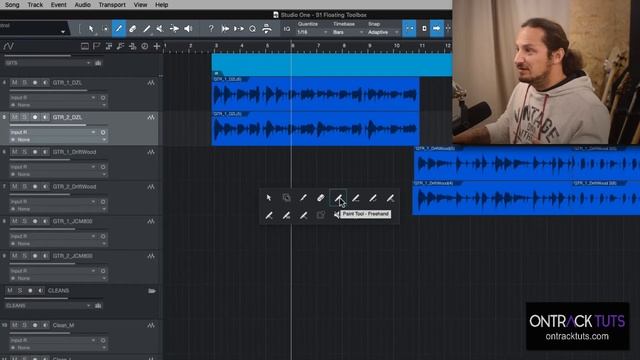Select the GTR_1_DZL audio clip

pyautogui.click(x=316, y=94)
